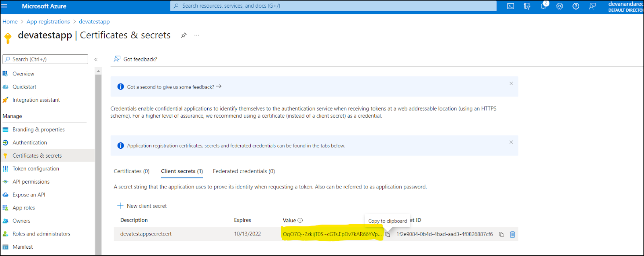
Task: Click App registrations breadcrumb
Action: click(48, 22)
